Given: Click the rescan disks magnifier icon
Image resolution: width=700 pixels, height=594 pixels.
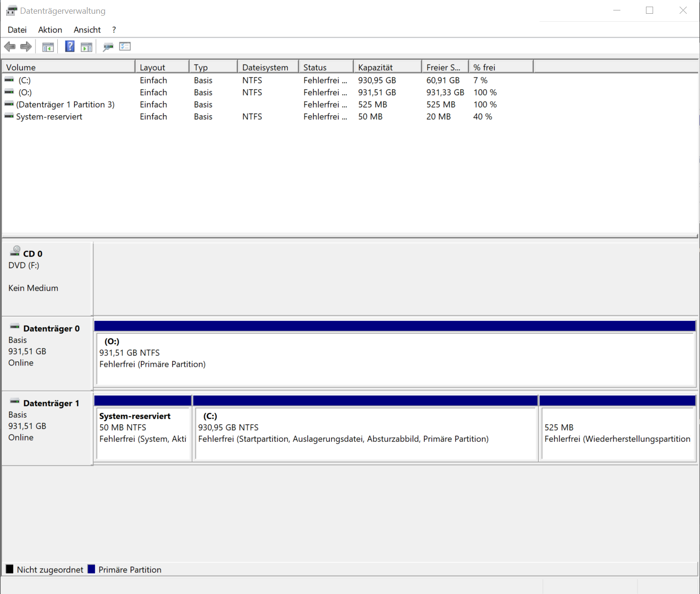Looking at the screenshot, I should 108,47.
